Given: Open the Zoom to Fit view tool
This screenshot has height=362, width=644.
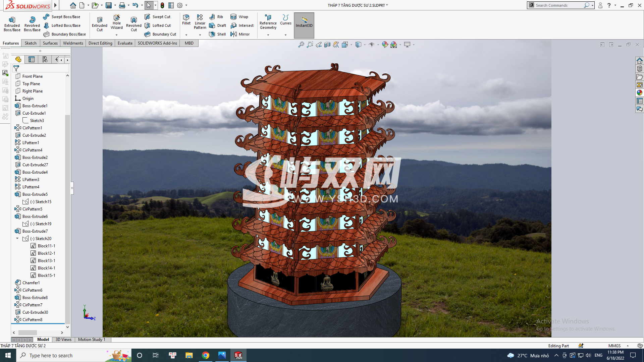Looking at the screenshot, I should coord(301,45).
